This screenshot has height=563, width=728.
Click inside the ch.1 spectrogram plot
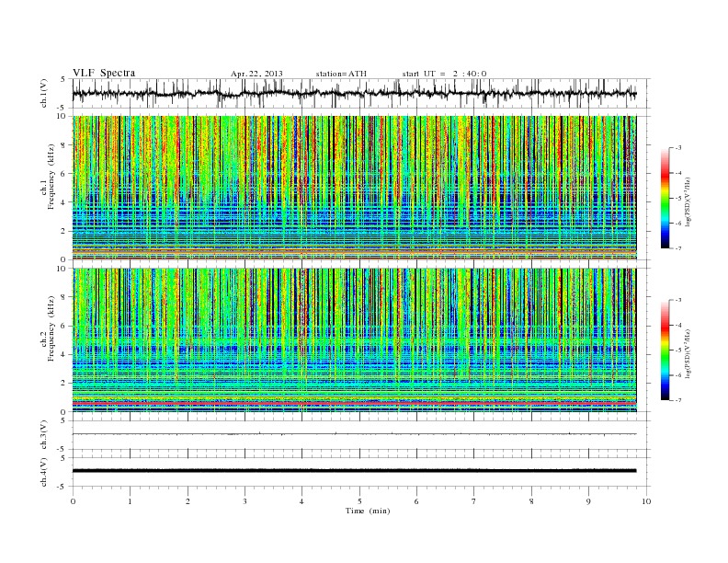point(355,188)
